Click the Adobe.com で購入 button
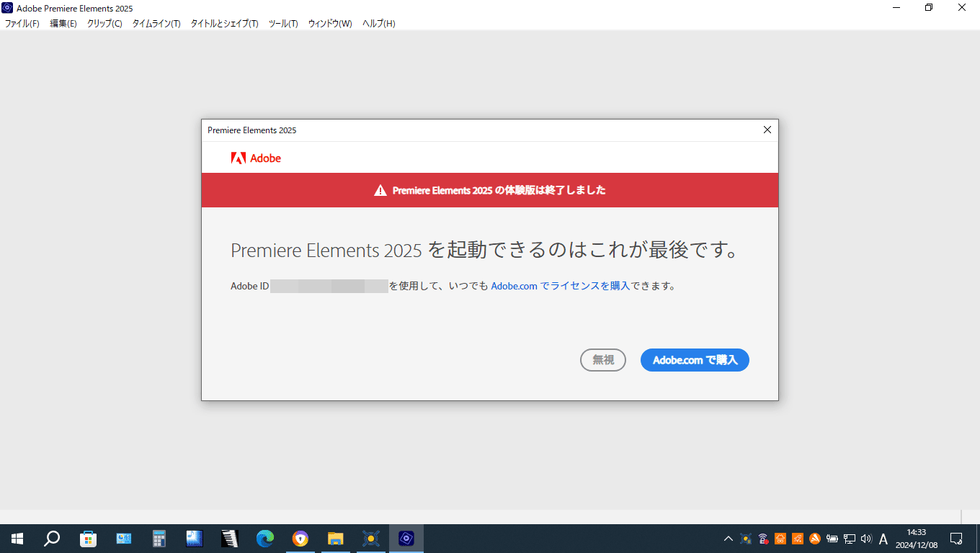The height and width of the screenshot is (553, 980). tap(695, 360)
